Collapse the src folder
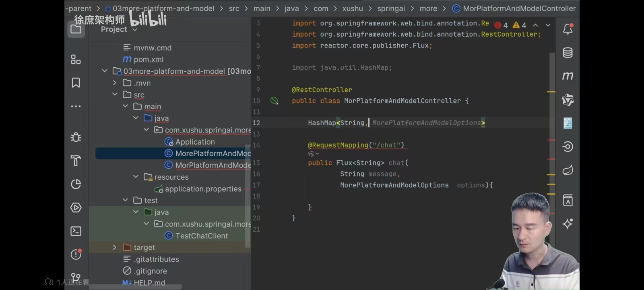Screen dimensions: 644x290 point(115,94)
